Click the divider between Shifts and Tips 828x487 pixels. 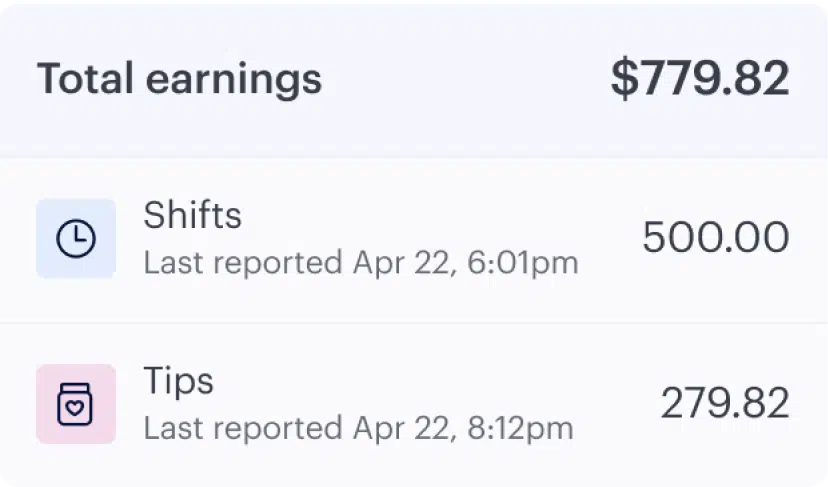(414, 322)
